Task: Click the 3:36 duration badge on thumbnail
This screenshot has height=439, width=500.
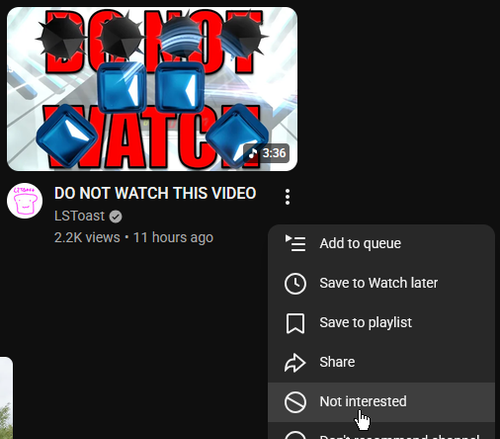Action: 266,153
